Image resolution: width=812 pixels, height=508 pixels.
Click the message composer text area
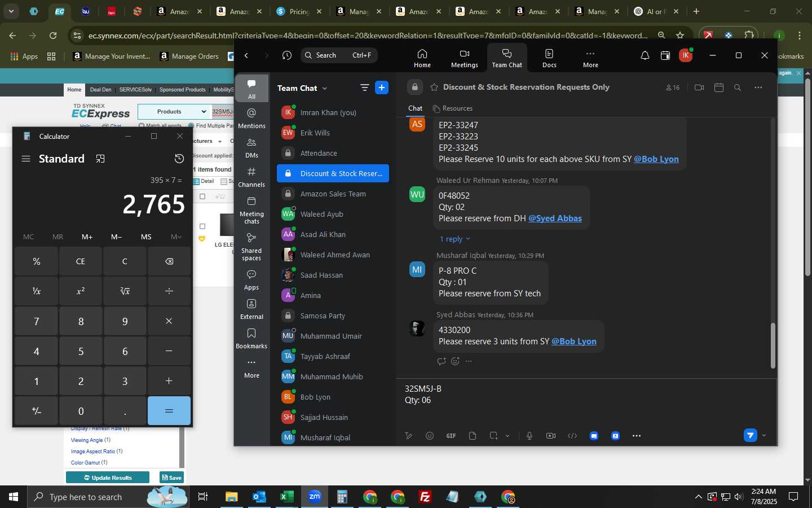click(585, 402)
